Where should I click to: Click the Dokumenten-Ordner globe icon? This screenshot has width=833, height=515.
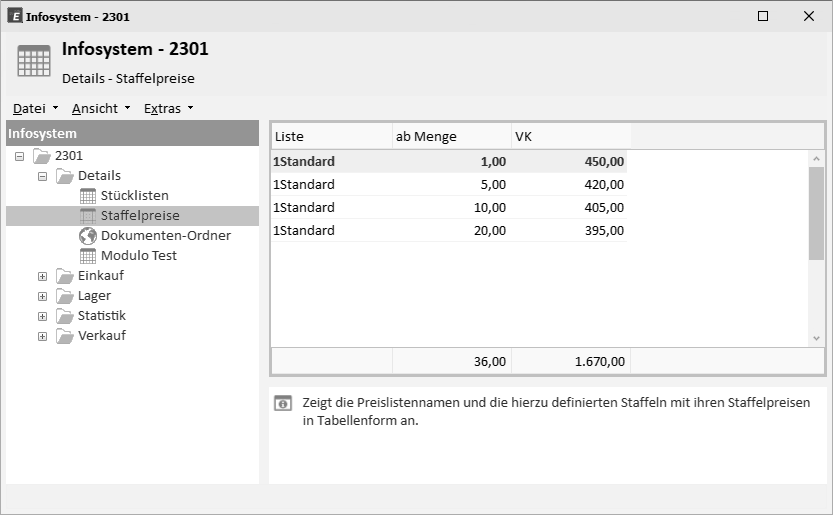pos(88,235)
